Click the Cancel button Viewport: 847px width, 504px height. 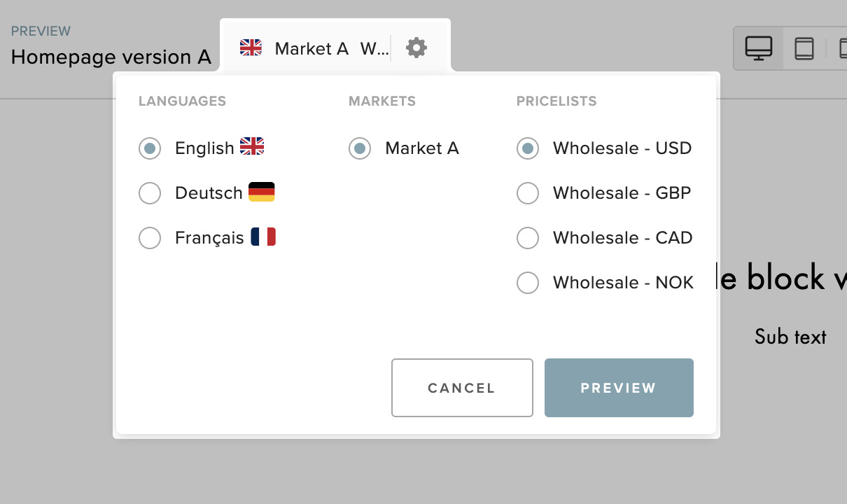(x=462, y=388)
